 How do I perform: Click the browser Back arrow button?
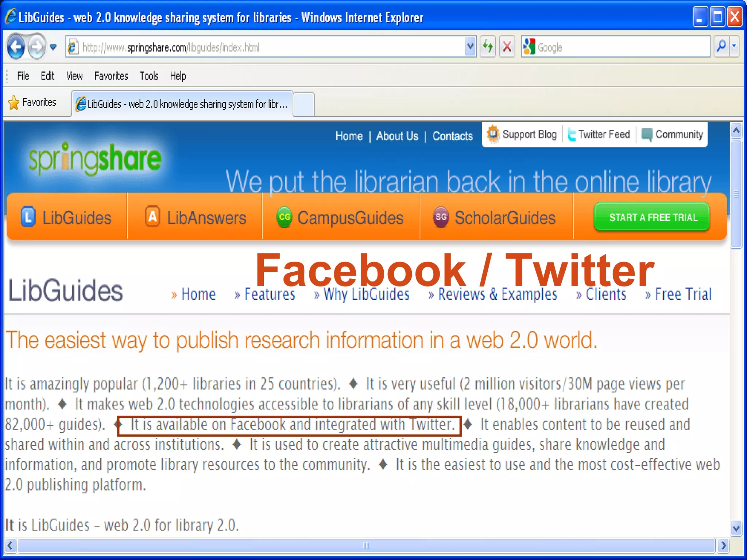point(16,47)
